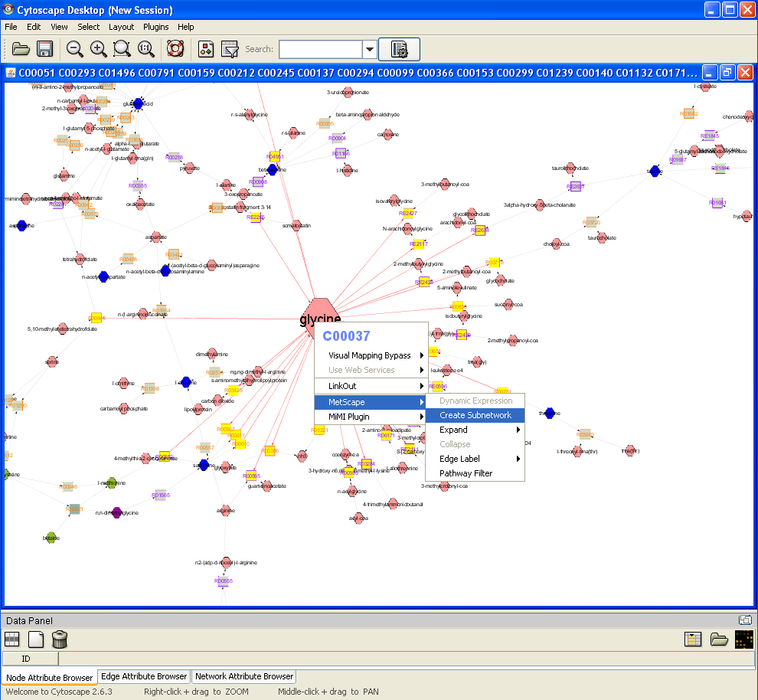
Task: Select the somatostatin node
Action: (x=296, y=225)
